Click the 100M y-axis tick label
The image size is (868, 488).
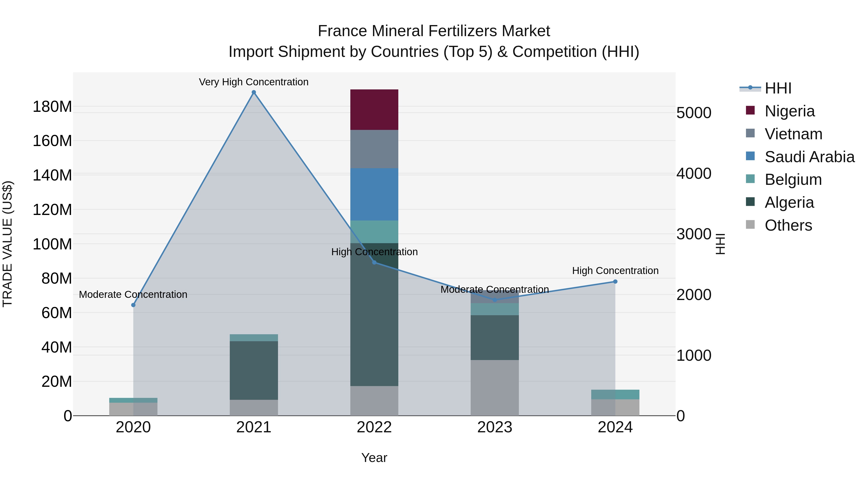(x=52, y=244)
